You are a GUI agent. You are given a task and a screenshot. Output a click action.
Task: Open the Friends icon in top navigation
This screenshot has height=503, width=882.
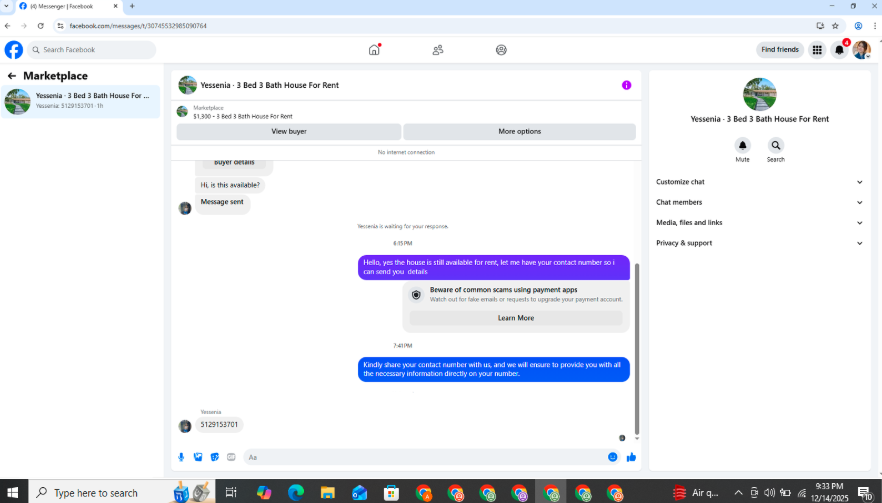coord(438,50)
